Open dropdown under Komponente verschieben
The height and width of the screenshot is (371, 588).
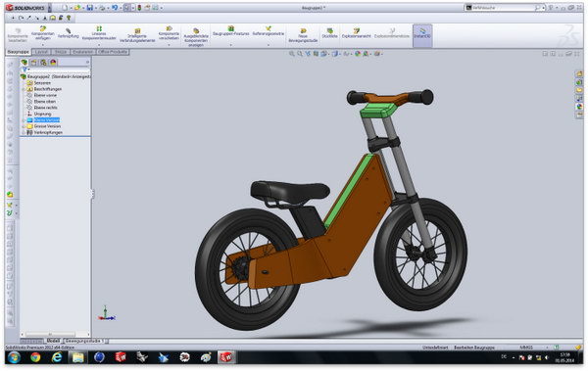coord(169,45)
